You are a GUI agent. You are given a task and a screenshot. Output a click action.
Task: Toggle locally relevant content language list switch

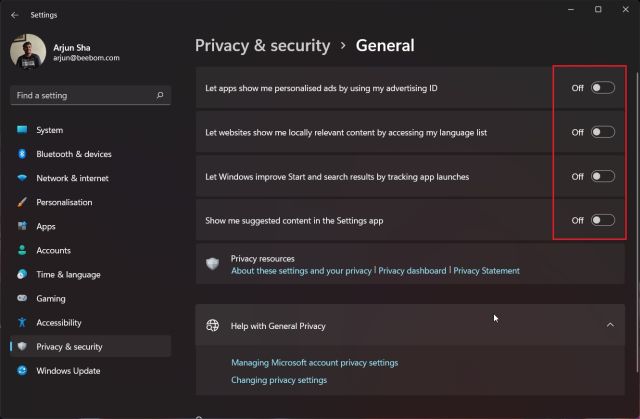[x=602, y=132]
